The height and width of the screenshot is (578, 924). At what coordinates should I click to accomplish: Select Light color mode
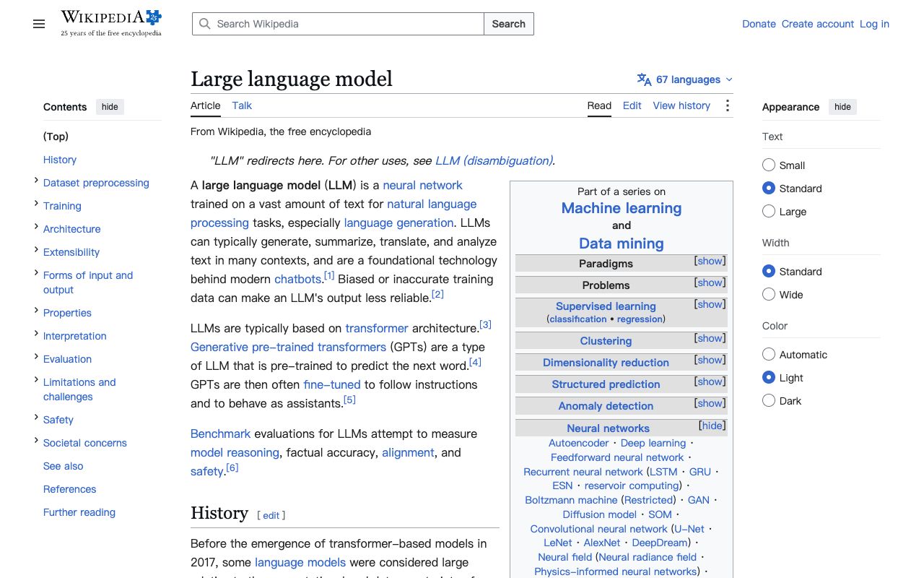pyautogui.click(x=769, y=378)
